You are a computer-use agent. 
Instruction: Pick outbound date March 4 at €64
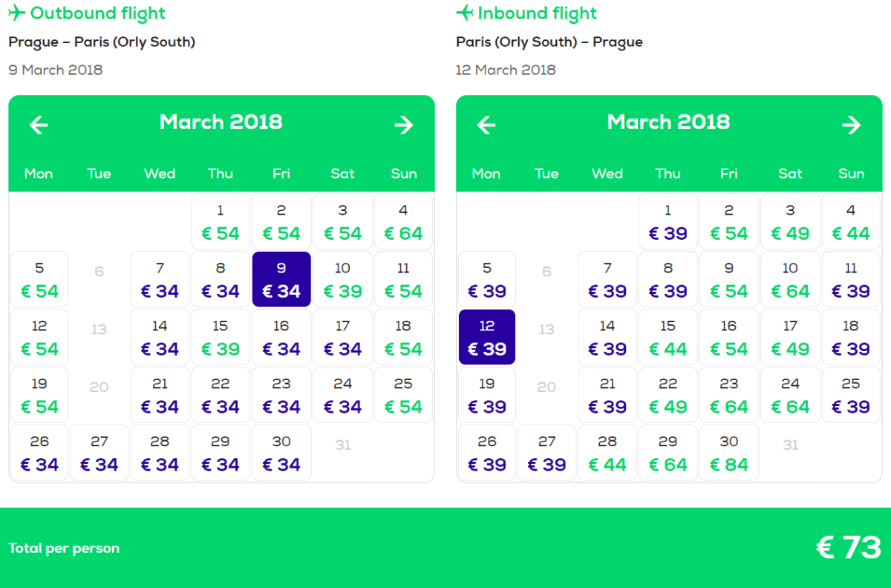click(403, 221)
